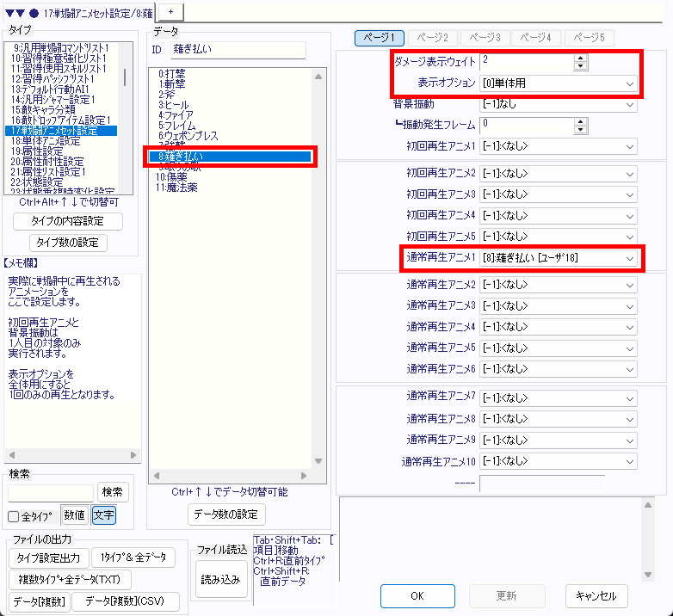The image size is (673, 616).
Task: Select 4:ファイア in data list
Action: (178, 114)
